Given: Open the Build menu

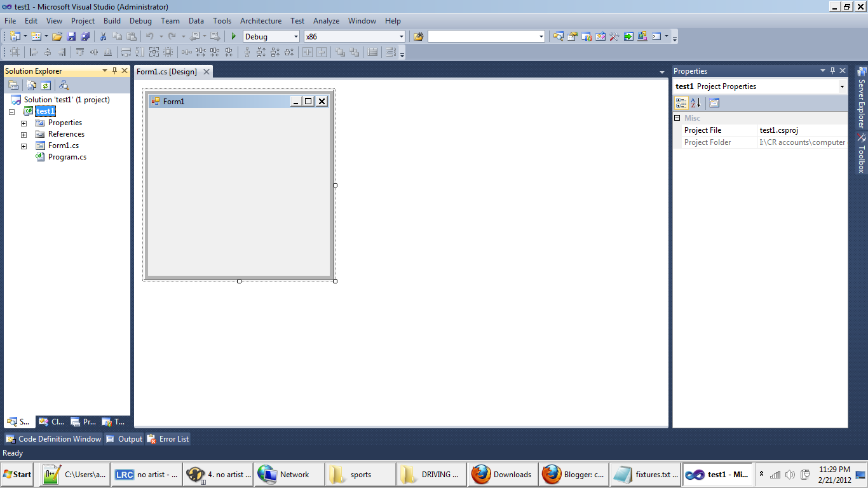Looking at the screenshot, I should pos(112,20).
